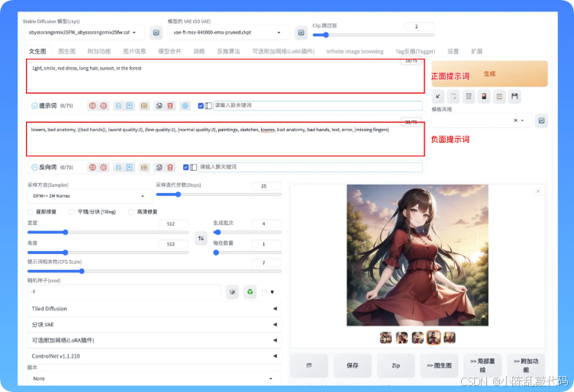This screenshot has height=392, width=574.
Task: Toggle the layout icon in the 提示词 row
Action: [x=208, y=106]
